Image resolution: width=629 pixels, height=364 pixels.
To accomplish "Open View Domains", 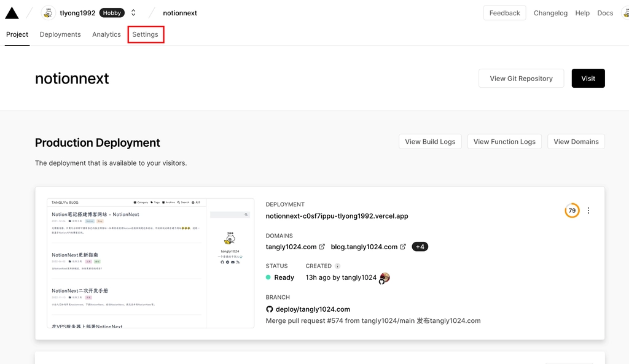I will click(x=576, y=142).
